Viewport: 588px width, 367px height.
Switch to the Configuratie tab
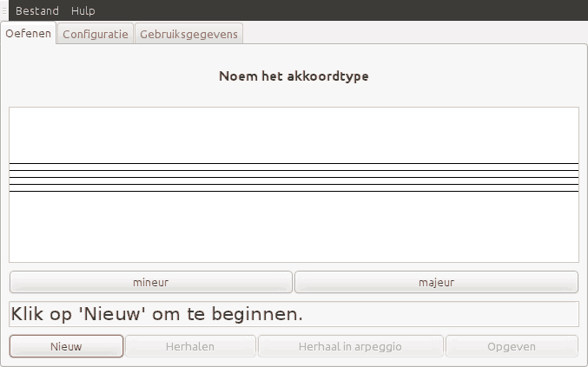point(96,34)
